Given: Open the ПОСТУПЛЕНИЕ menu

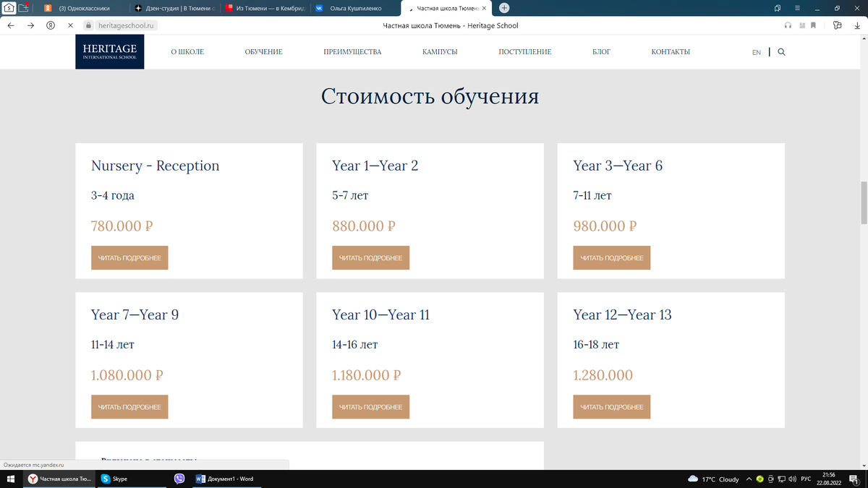Looking at the screenshot, I should 525,52.
